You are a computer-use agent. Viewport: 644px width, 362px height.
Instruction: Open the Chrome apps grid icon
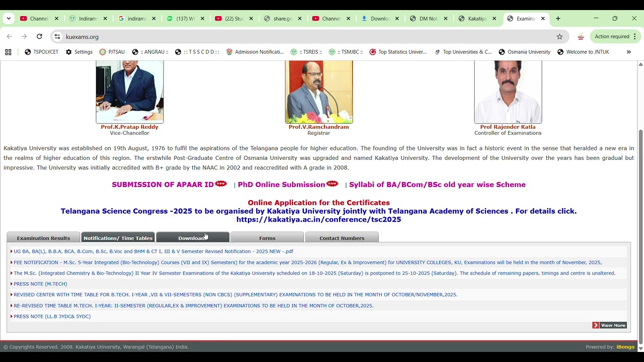[8, 52]
